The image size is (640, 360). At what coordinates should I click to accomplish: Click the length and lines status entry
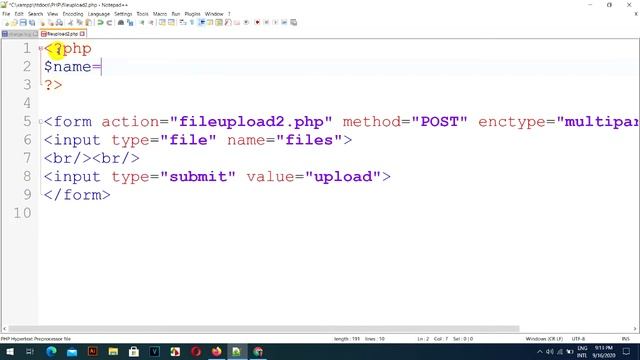click(359, 339)
